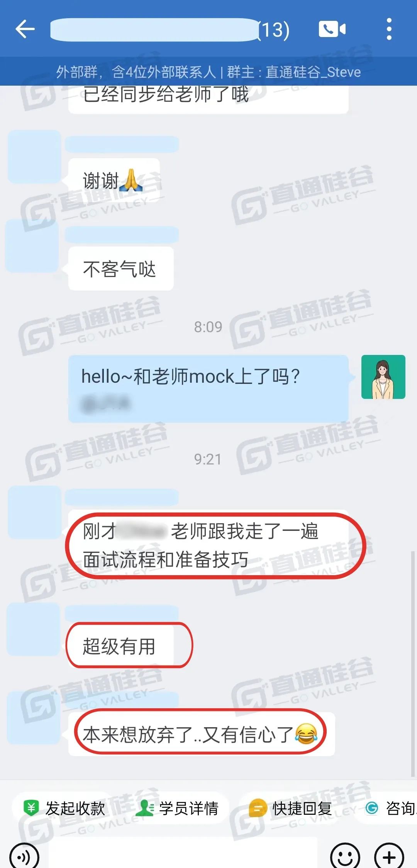Click the green shield 发起收款 icon
417x868 pixels.
(31, 807)
